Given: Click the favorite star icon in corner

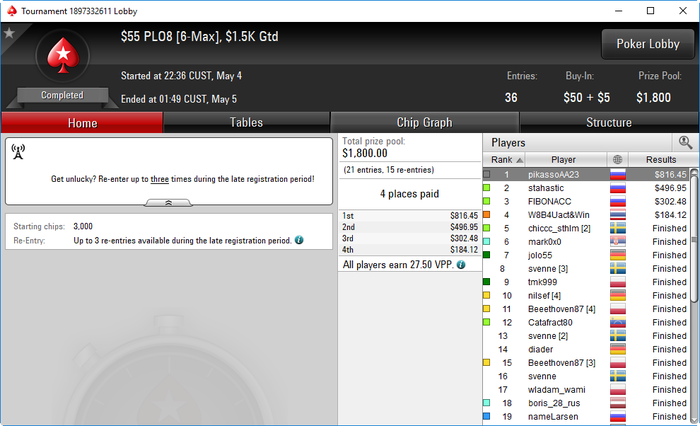Looking at the screenshot, I should [x=9, y=33].
